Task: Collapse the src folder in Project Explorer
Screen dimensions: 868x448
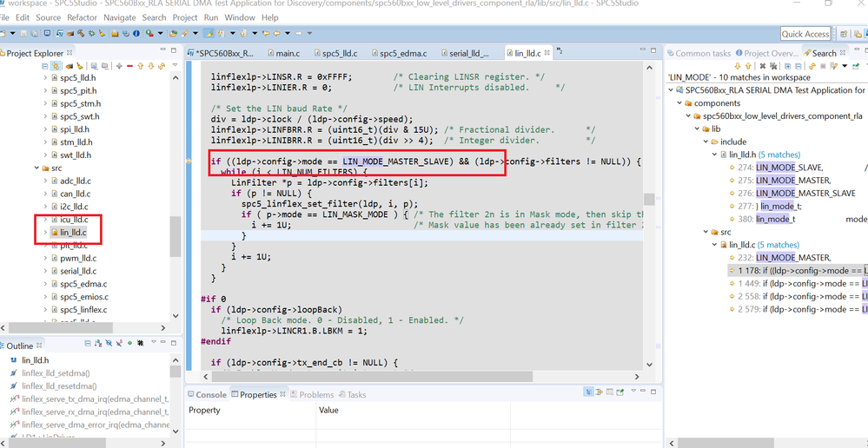Action: coord(36,168)
